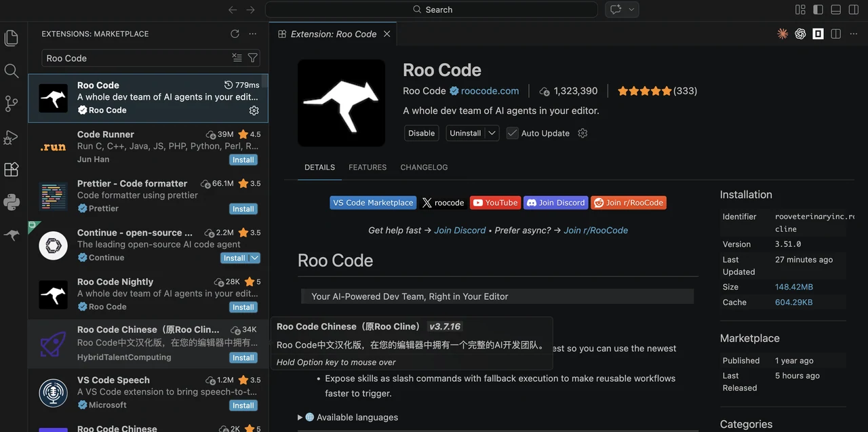Uninstall the Roo Code extension
Image resolution: width=868 pixels, height=432 pixels.
(465, 133)
